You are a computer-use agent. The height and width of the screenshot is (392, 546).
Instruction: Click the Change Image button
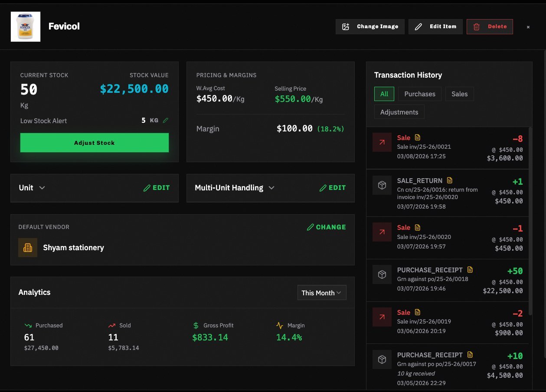(370, 26)
